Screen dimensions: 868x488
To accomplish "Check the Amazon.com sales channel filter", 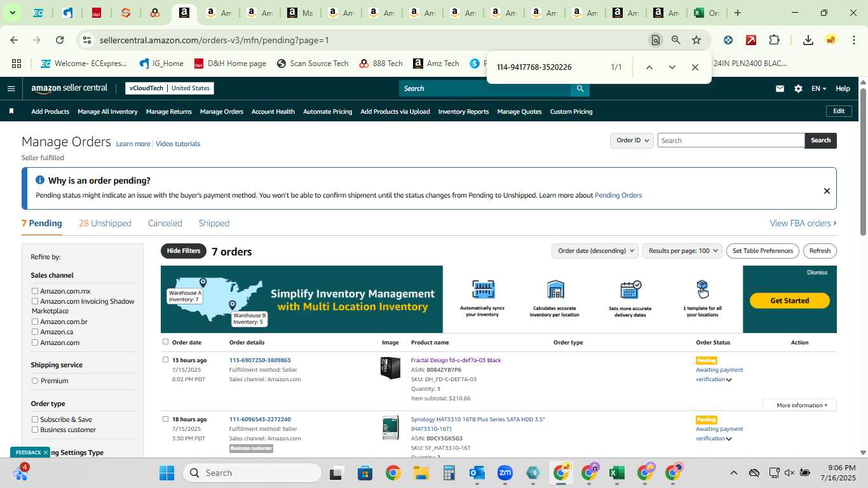I will 35,342.
